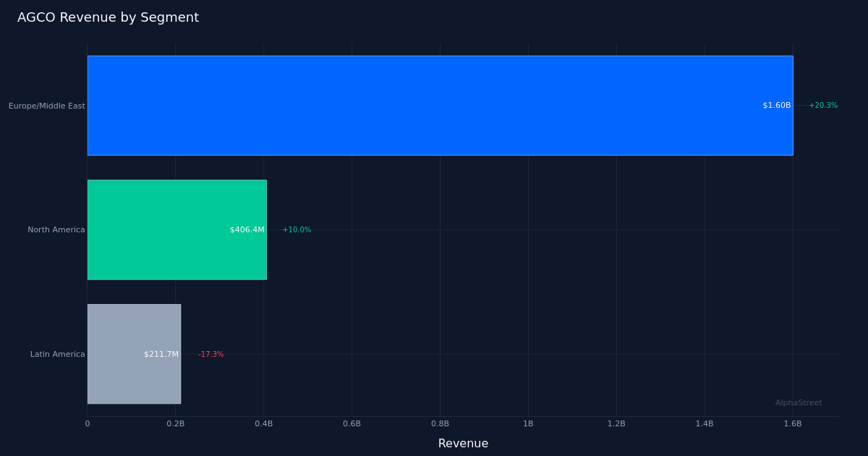
Task: Click the '0.8B' x-axis tick label
Action: [x=440, y=424]
